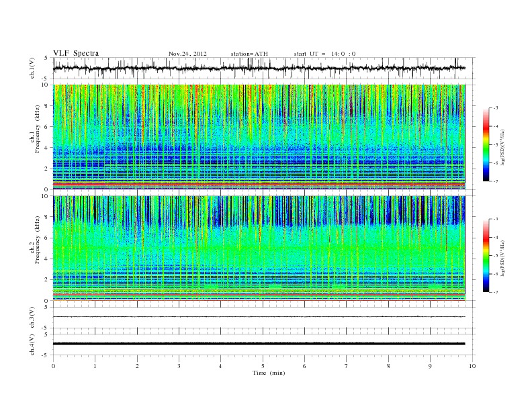This screenshot has width=532, height=411.
Task: Click time axis tick label "7"
Action: coord(347,366)
